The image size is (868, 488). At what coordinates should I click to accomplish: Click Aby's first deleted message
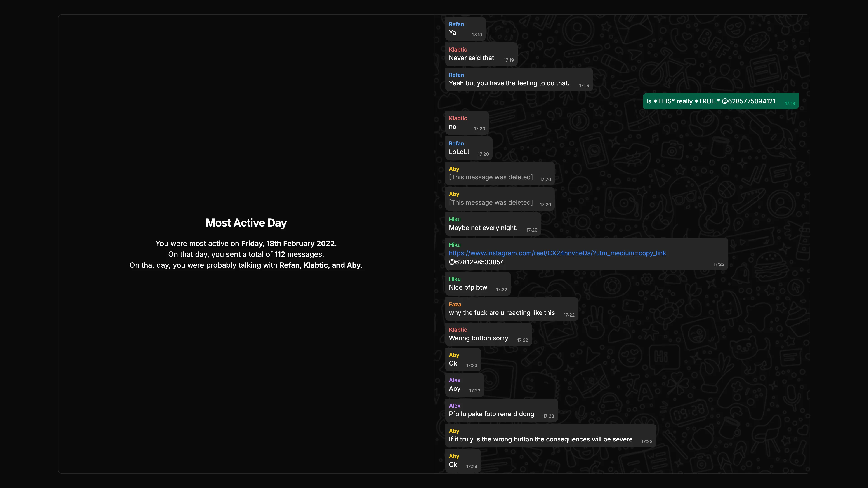tap(499, 174)
